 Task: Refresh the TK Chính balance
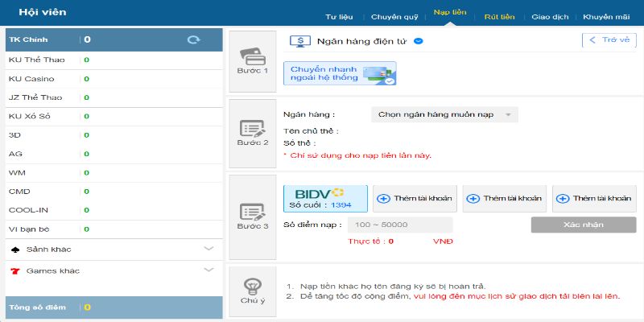click(193, 39)
